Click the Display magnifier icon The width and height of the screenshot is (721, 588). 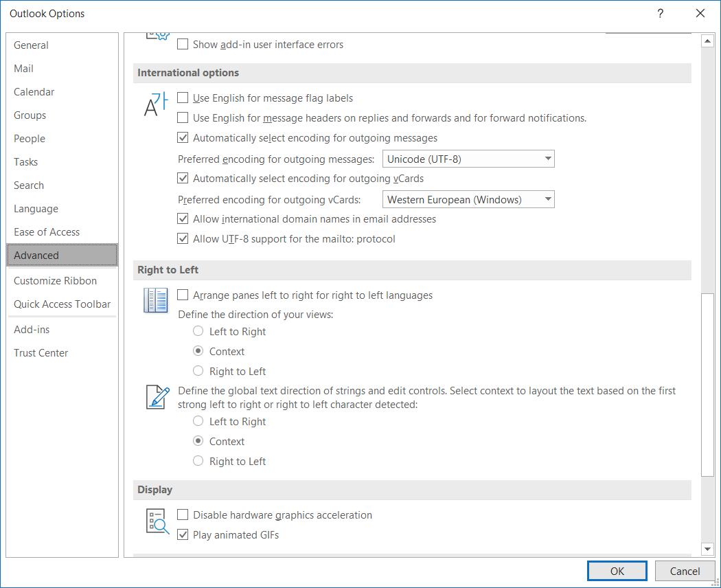pyautogui.click(x=157, y=521)
